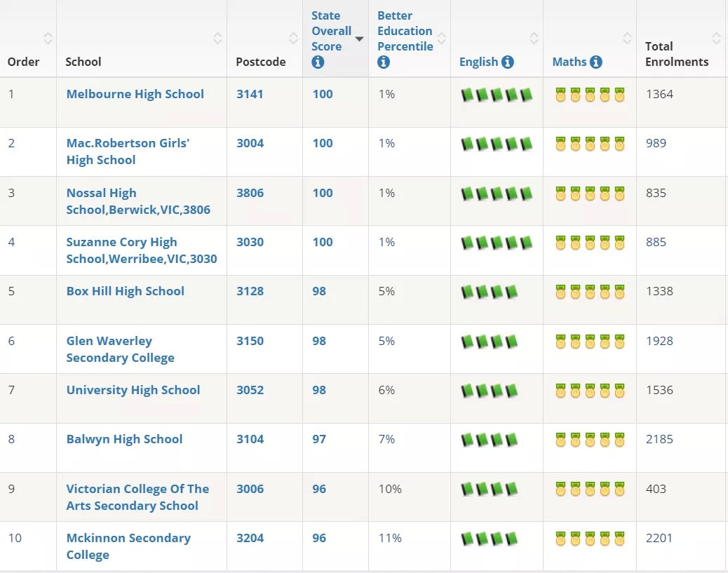Open Nossal High School Berwick link
Image resolution: width=728 pixels, height=573 pixels.
point(138,201)
